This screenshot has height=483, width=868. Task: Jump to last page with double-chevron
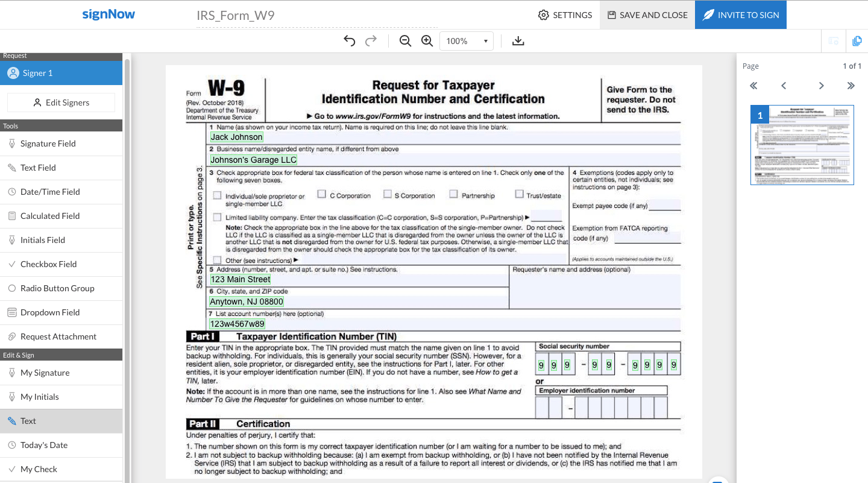click(x=851, y=86)
